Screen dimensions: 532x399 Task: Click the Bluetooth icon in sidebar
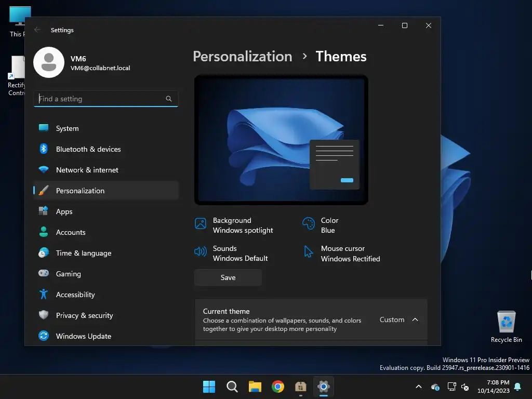[x=44, y=149]
